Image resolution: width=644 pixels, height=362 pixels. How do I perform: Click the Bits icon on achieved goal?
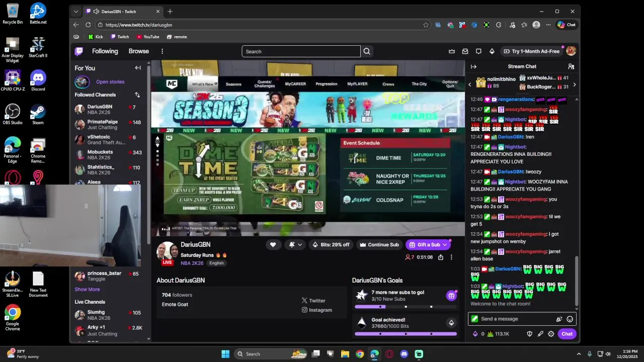[451, 323]
